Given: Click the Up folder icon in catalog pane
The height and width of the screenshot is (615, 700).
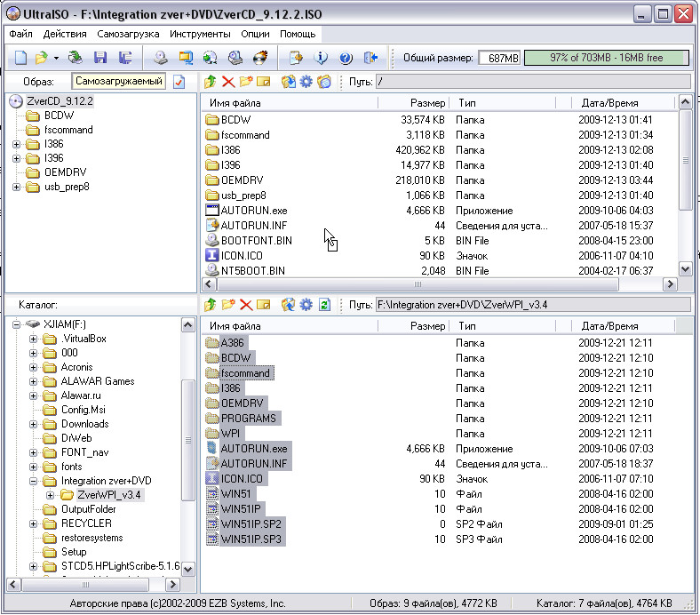Looking at the screenshot, I should pyautogui.click(x=211, y=305).
